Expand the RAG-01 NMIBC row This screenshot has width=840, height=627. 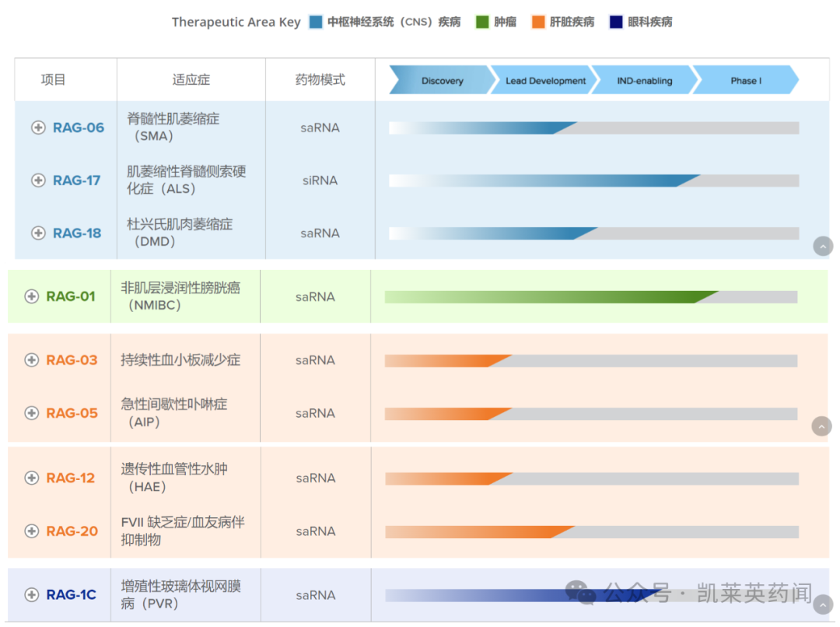click(31, 296)
